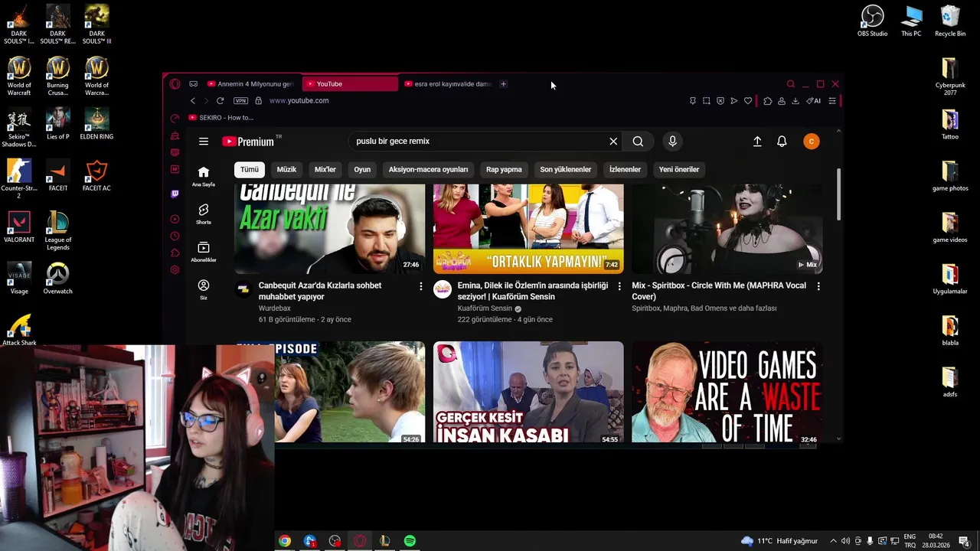Open Twitch in Opera GX sidebar
This screenshot has width=980, height=551.
click(175, 194)
